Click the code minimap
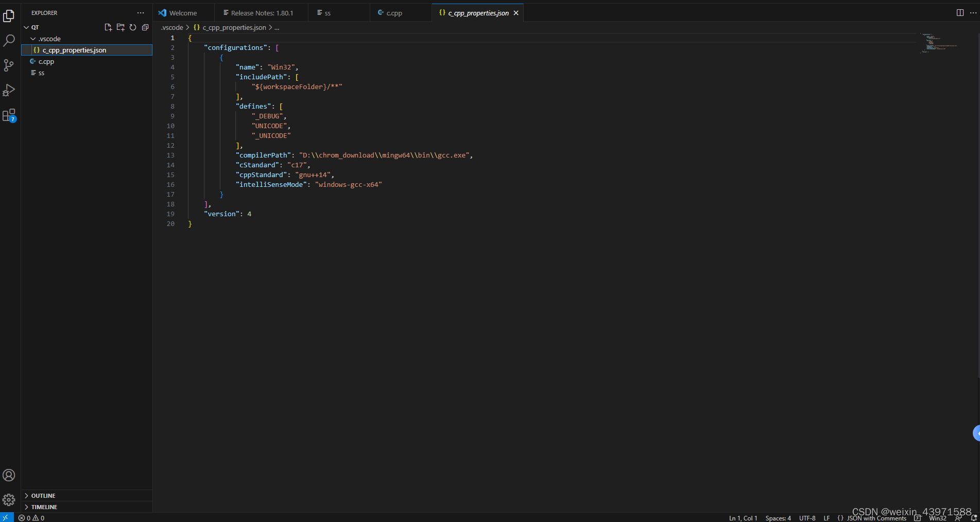This screenshot has width=980, height=522. tap(939, 43)
